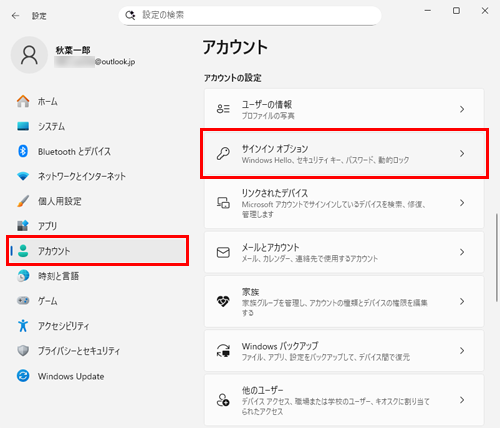The width and height of the screenshot is (500, 428).
Task: Click the 設定の検索 search field
Action: (250, 15)
